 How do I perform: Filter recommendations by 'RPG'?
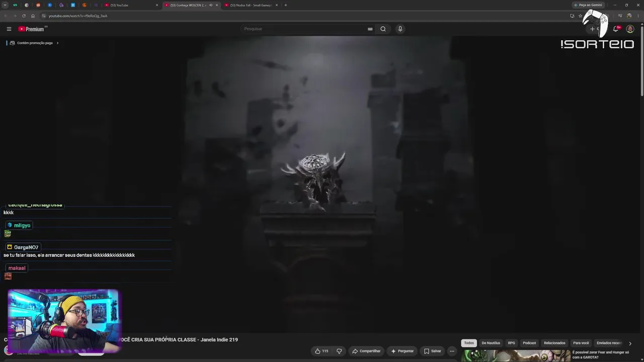coord(511,343)
